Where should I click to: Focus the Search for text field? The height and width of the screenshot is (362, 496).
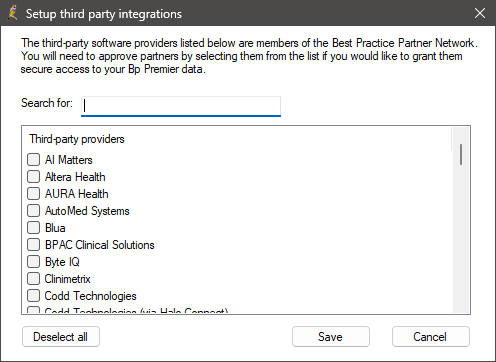(x=181, y=106)
